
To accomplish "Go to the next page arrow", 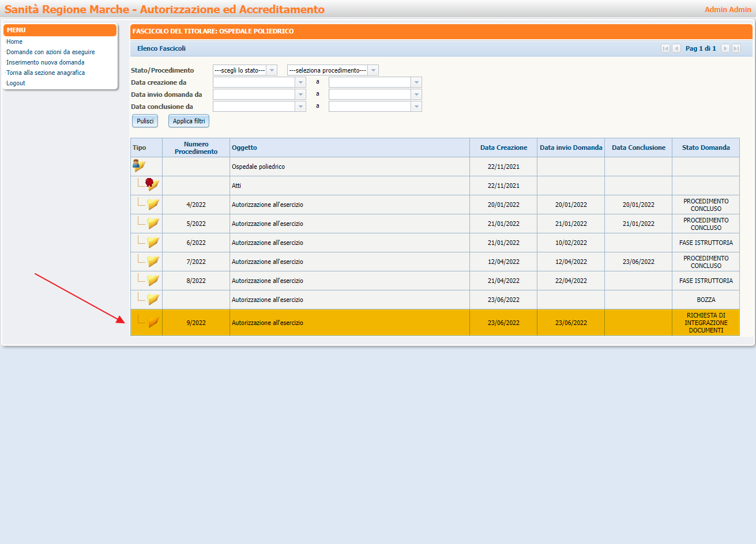I will pyautogui.click(x=725, y=48).
